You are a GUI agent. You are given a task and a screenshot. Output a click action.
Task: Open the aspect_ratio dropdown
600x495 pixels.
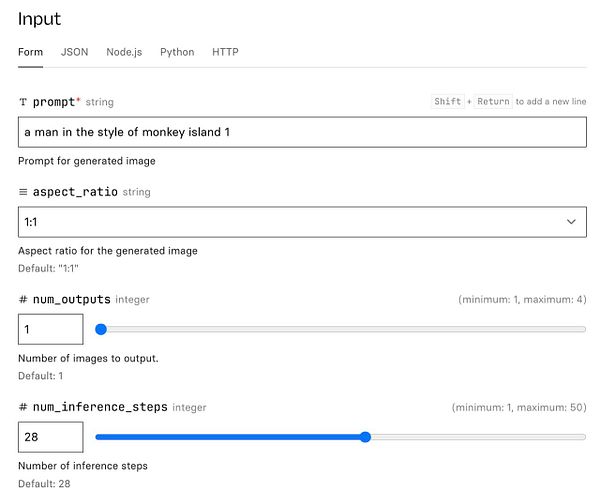[x=302, y=221]
